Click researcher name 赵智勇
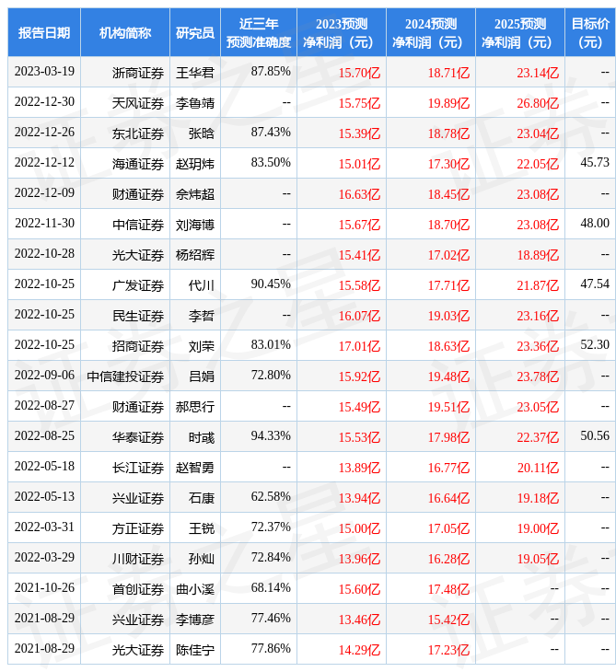 pos(195,468)
